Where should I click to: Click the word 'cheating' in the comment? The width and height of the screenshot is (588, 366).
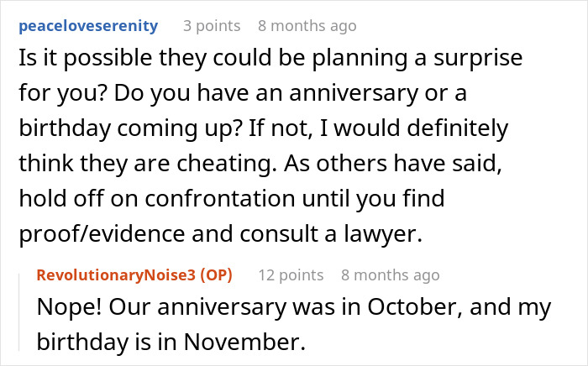point(224,164)
